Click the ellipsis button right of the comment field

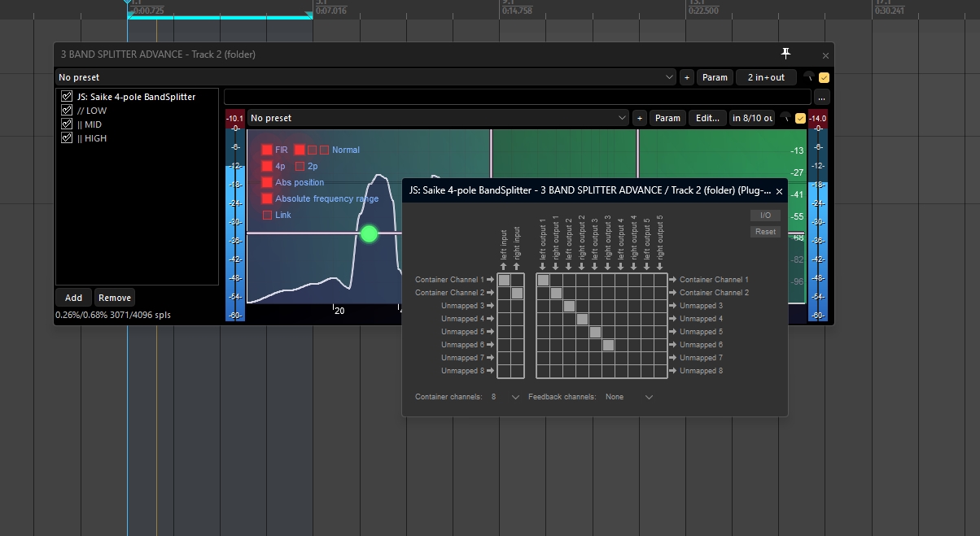click(x=821, y=97)
